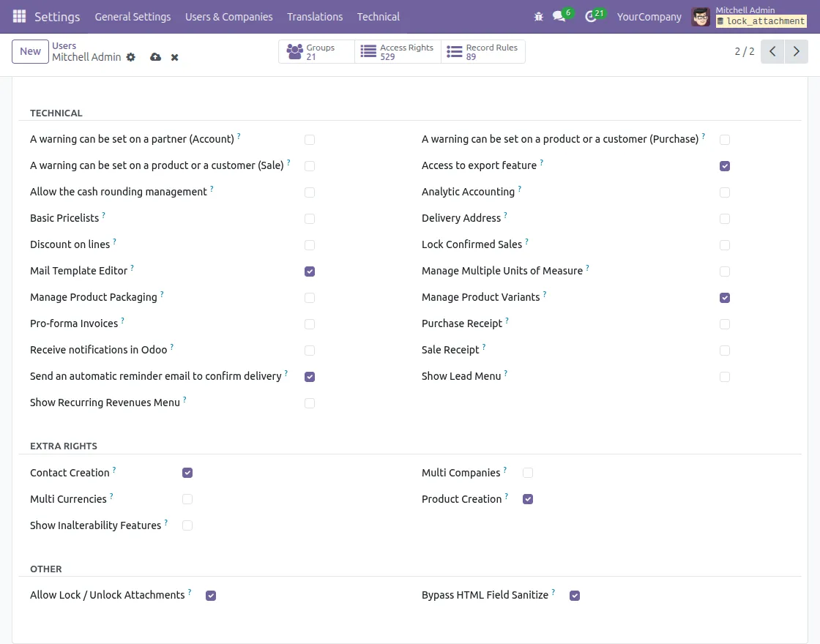Click help tooltip icon beside Show Lead Menu
Viewport: 820px width, 644px height.
coord(506,373)
